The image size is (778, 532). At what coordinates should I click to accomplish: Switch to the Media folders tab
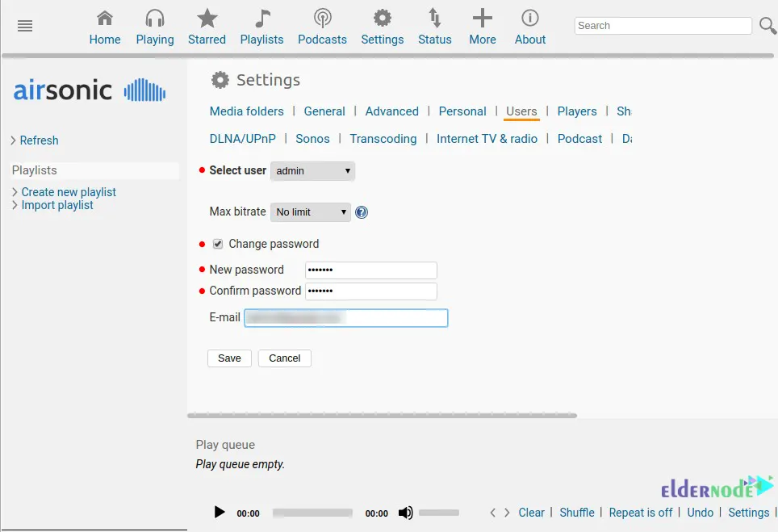coord(246,111)
